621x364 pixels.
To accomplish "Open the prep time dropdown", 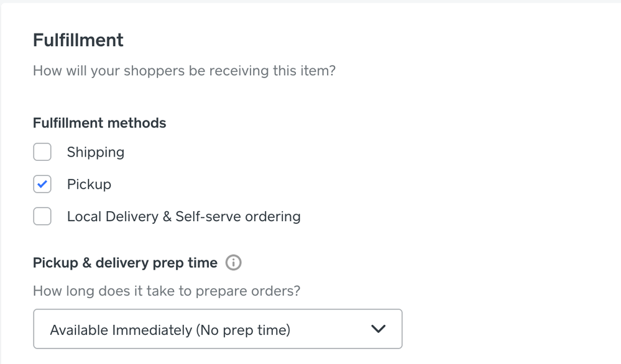I will coord(218,329).
